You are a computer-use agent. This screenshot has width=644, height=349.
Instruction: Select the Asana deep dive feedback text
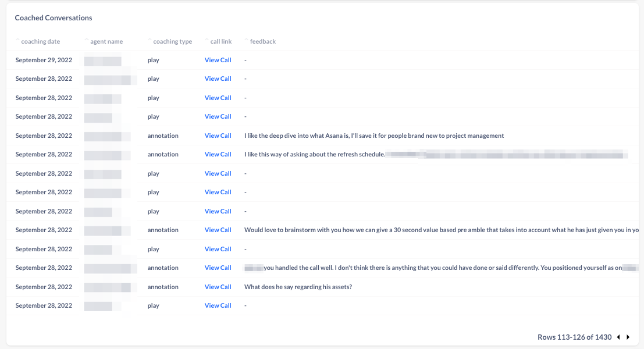pos(373,136)
